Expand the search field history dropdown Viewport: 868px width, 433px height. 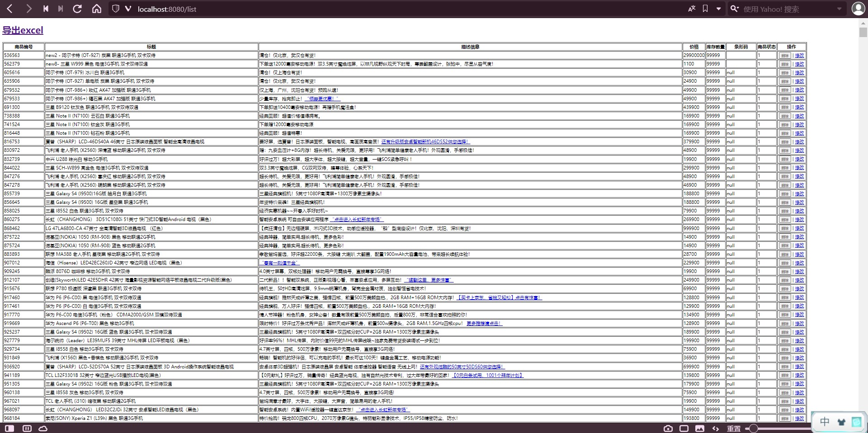pyautogui.click(x=840, y=9)
